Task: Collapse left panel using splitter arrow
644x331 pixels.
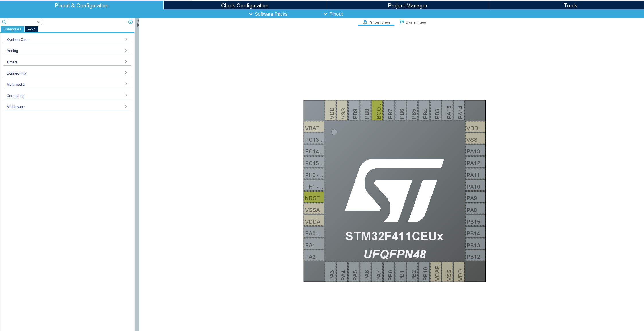Action: pos(138,21)
